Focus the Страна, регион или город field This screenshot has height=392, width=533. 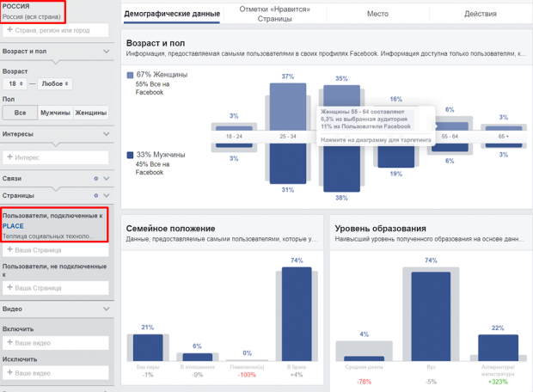click(x=56, y=30)
